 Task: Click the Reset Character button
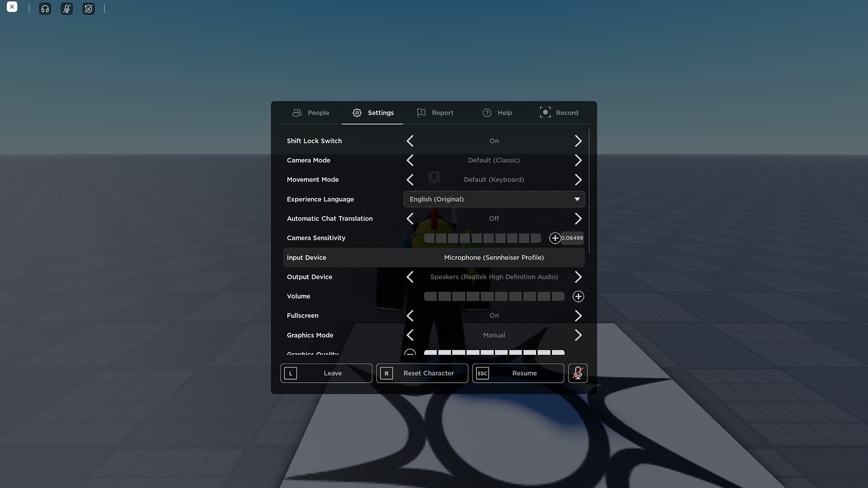pyautogui.click(x=422, y=372)
